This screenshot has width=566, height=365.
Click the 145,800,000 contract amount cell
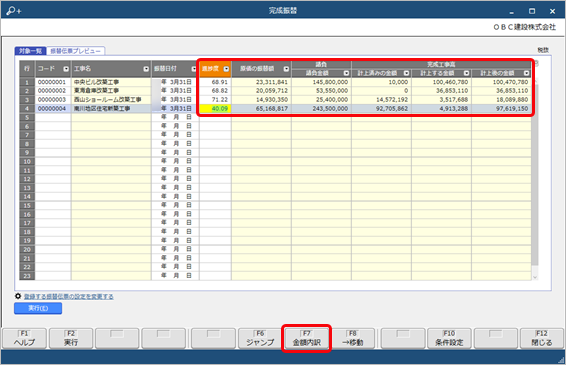[x=321, y=82]
